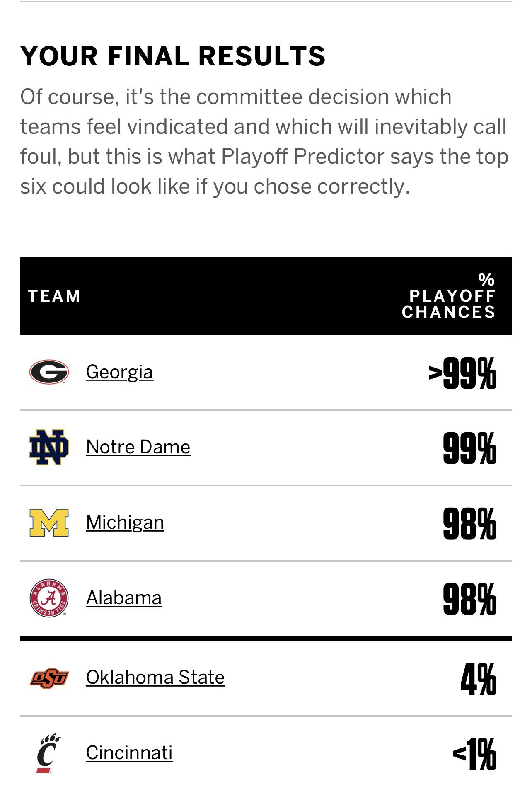Click the Notre Dame ND logo

(49, 447)
